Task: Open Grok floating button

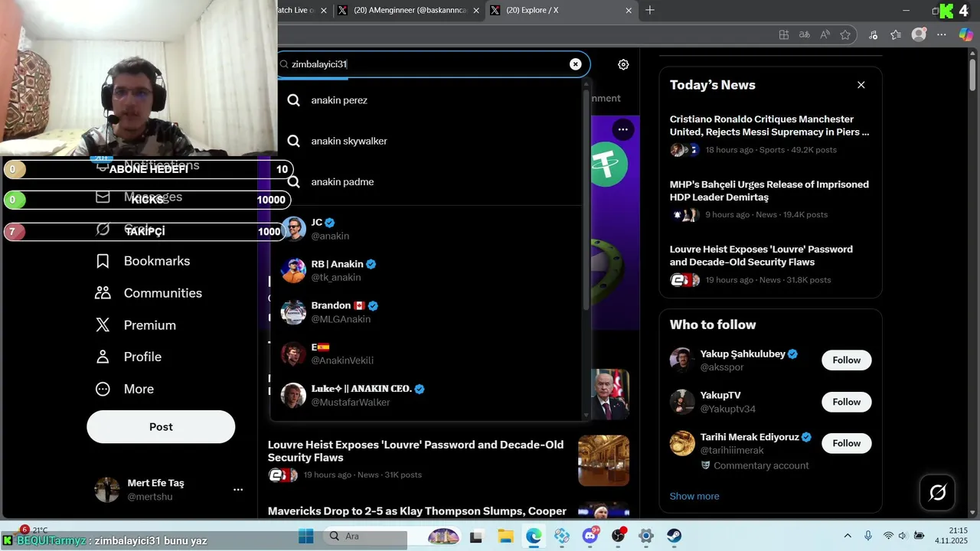Action: [x=937, y=493]
